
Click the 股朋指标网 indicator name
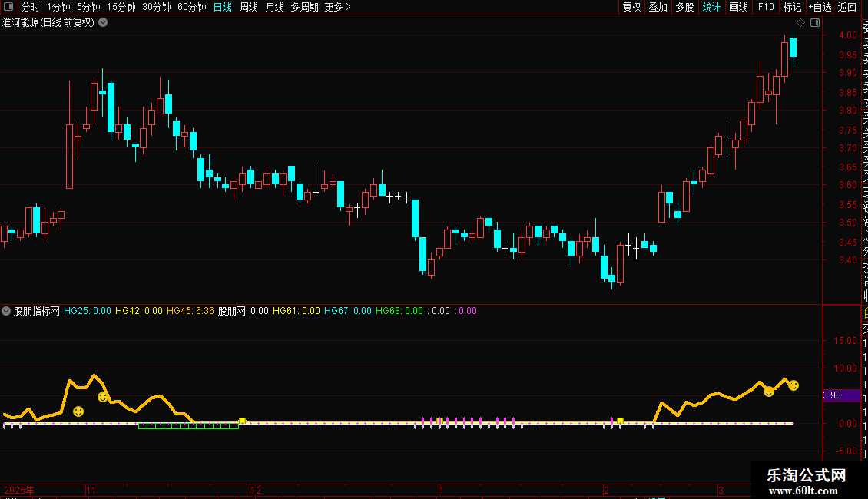pyautogui.click(x=37, y=311)
